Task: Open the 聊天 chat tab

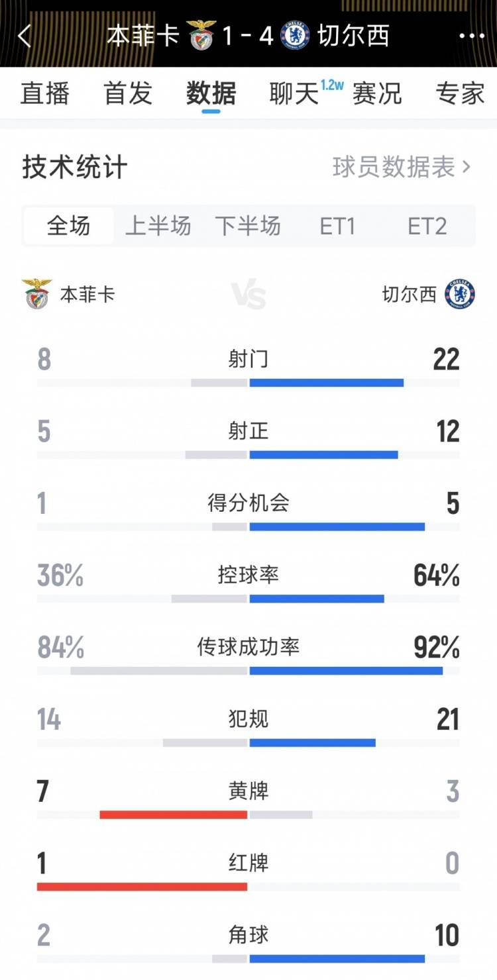Action: [294, 93]
